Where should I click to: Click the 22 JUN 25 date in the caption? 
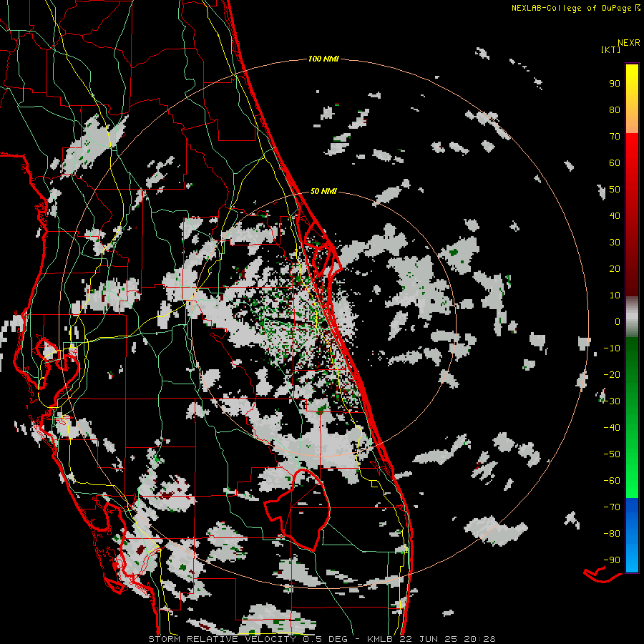point(429,639)
